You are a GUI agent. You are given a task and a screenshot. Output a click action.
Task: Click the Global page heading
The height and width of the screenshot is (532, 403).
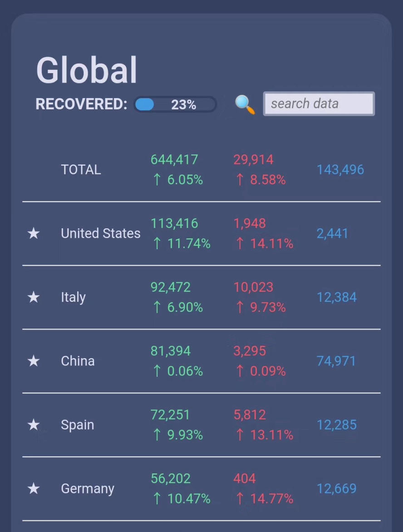tap(86, 70)
